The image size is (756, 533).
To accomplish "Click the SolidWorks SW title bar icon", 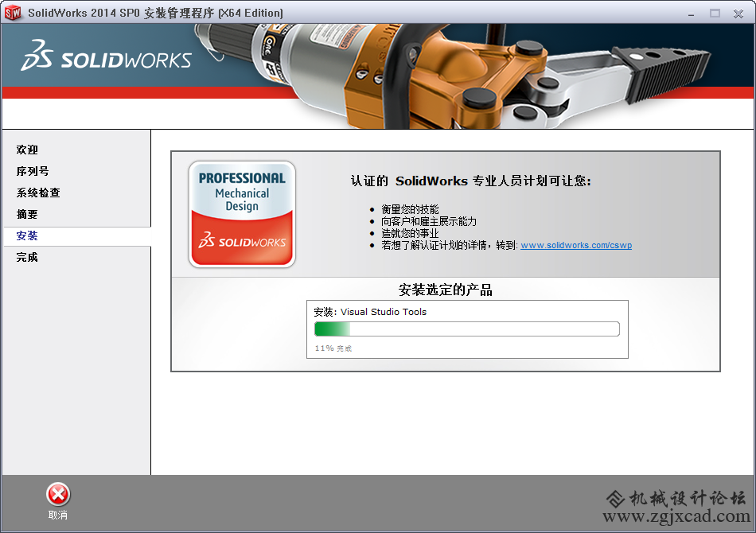I will pos(13,13).
